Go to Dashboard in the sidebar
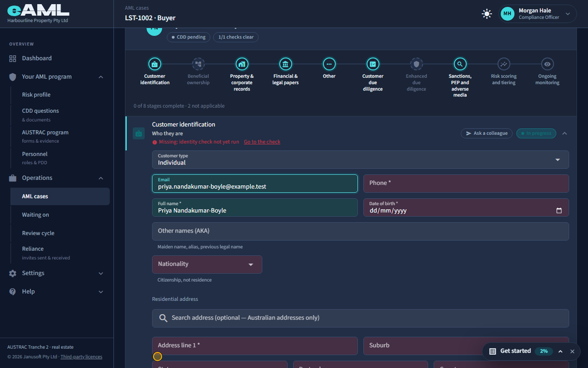Screen dimensions: 588x368 (57, 58)
